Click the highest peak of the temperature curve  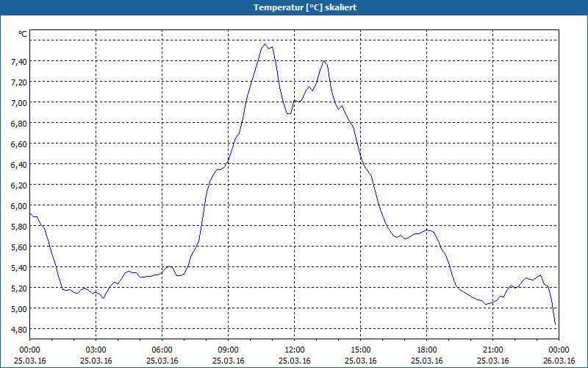(265, 43)
